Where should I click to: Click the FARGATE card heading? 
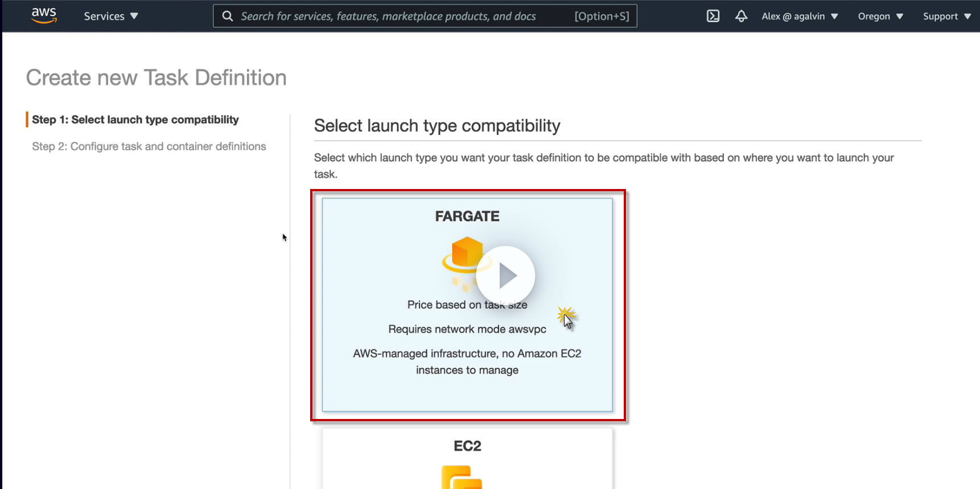pos(467,216)
